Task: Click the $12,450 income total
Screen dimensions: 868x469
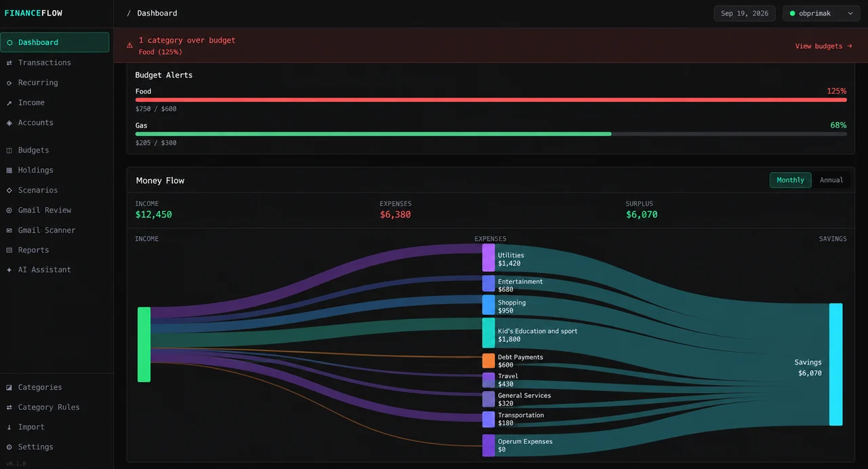Action: (x=154, y=214)
